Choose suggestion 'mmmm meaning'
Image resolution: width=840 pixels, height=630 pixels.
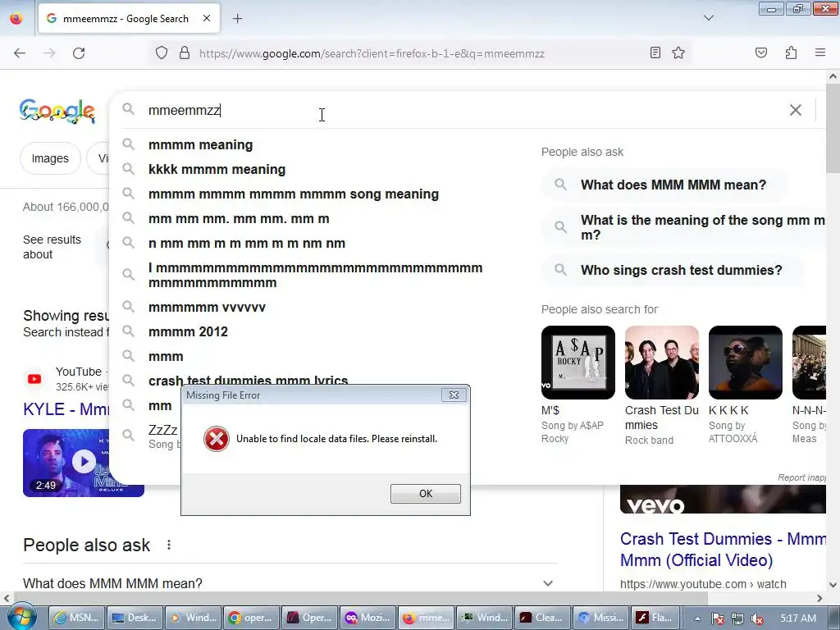[200, 144]
